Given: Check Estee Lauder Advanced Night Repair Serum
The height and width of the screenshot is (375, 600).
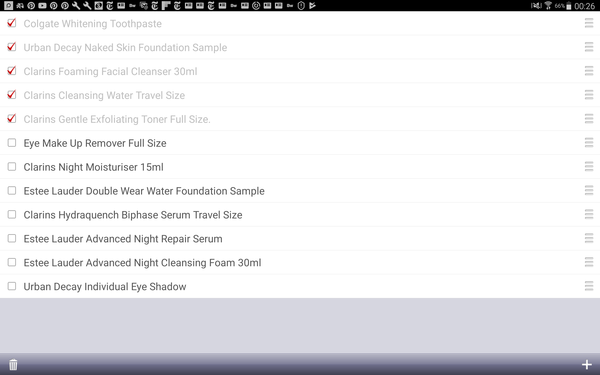Looking at the screenshot, I should tap(12, 238).
